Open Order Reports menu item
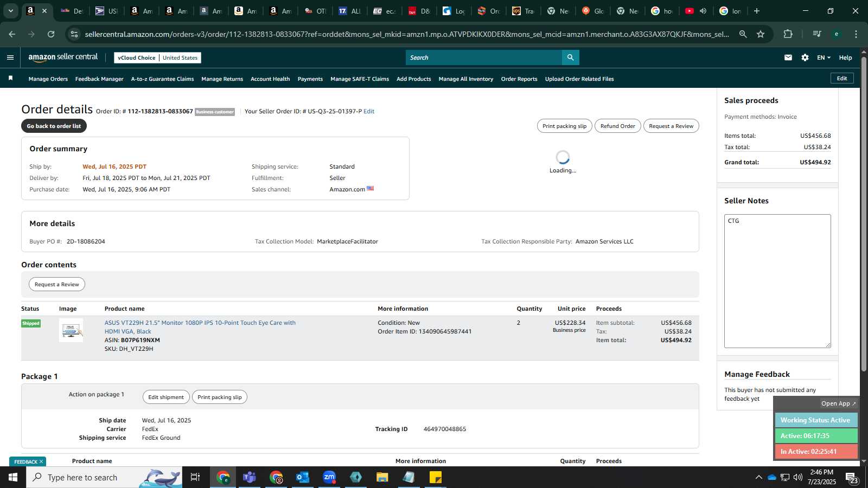 coord(519,79)
